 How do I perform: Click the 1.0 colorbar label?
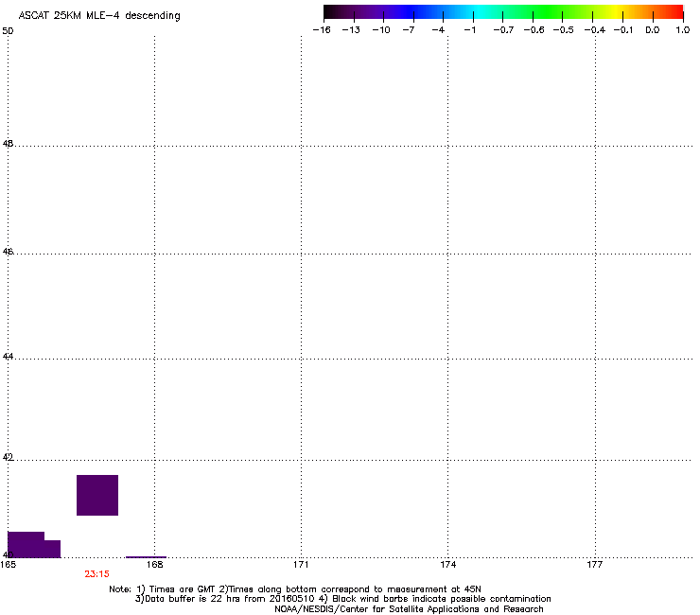click(683, 30)
